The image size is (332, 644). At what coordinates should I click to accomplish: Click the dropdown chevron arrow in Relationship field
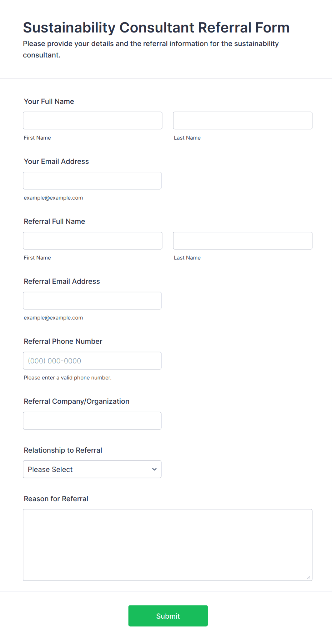(154, 469)
